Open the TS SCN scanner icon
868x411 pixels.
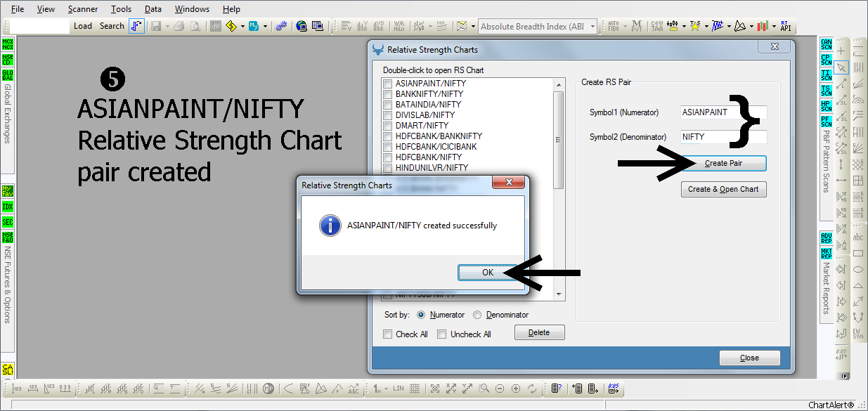pyautogui.click(x=827, y=91)
